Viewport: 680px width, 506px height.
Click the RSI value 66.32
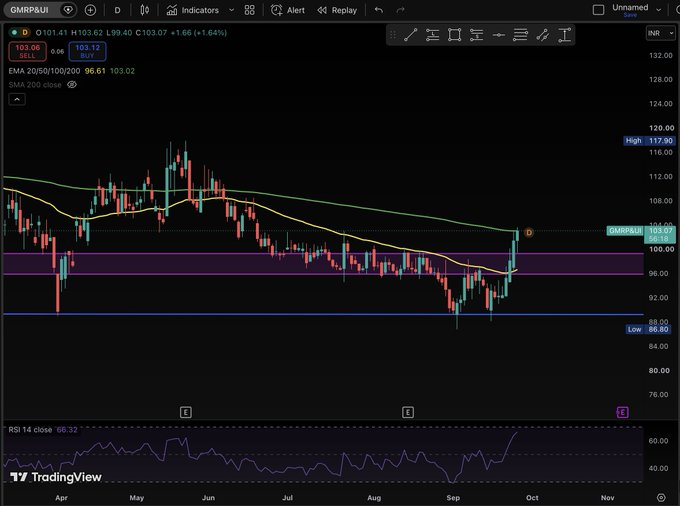[67, 430]
